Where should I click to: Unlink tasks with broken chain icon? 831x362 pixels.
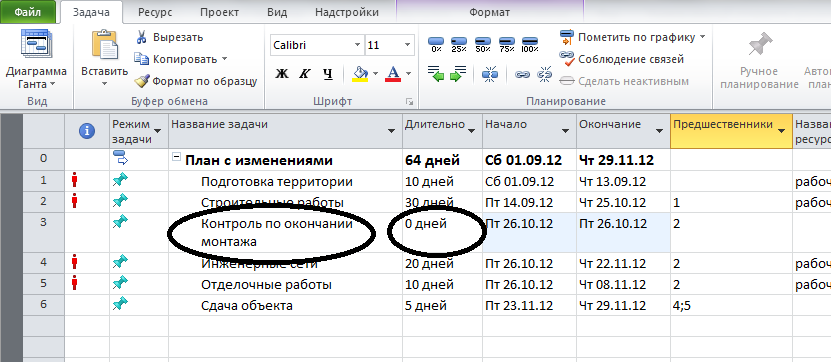[544, 74]
